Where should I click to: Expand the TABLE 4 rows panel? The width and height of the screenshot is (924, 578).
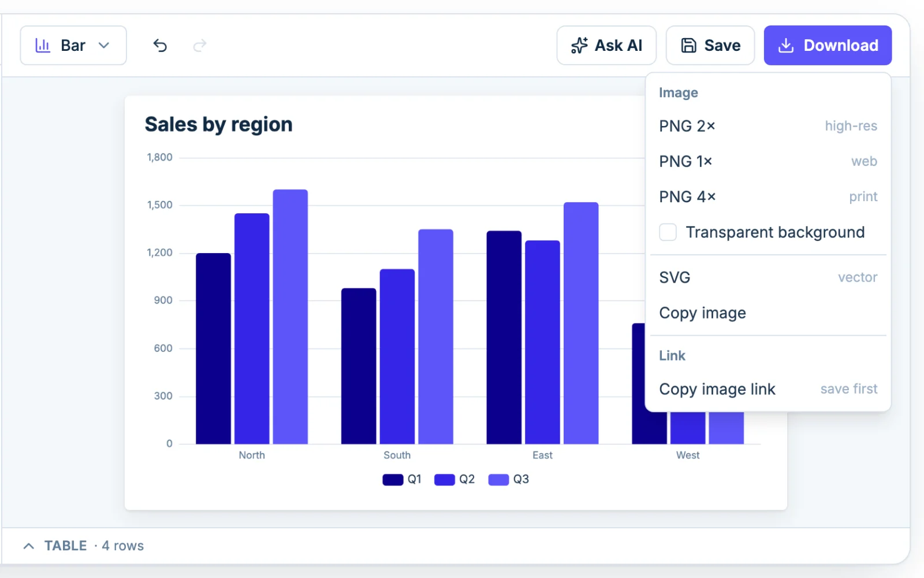tap(83, 546)
